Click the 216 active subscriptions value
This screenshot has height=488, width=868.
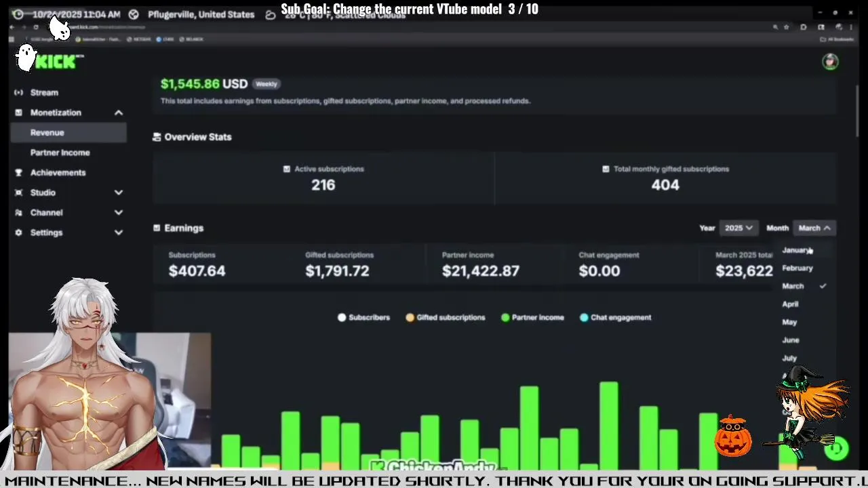[x=323, y=185]
